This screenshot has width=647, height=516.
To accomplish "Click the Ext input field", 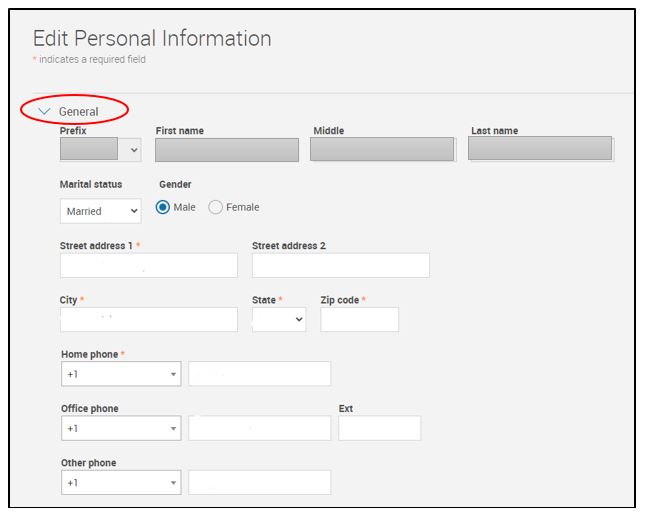I will pos(379,428).
